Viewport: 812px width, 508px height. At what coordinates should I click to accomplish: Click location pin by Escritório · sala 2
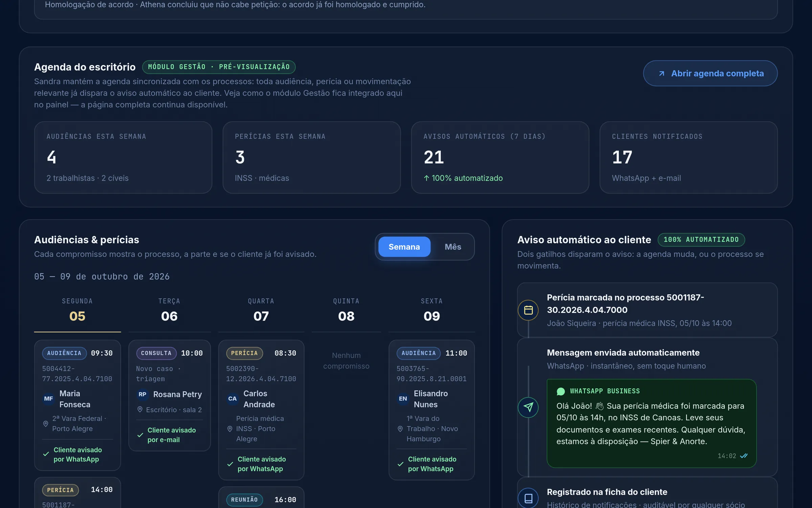point(140,409)
